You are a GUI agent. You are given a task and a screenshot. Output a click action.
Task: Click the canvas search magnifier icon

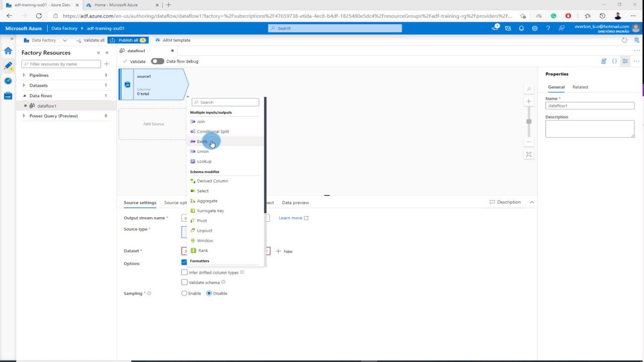(529, 89)
